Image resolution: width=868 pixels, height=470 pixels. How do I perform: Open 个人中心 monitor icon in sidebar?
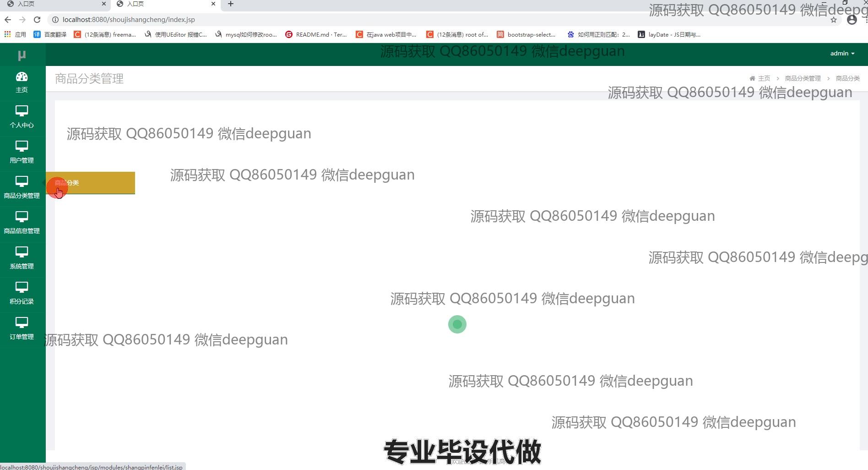(x=22, y=111)
